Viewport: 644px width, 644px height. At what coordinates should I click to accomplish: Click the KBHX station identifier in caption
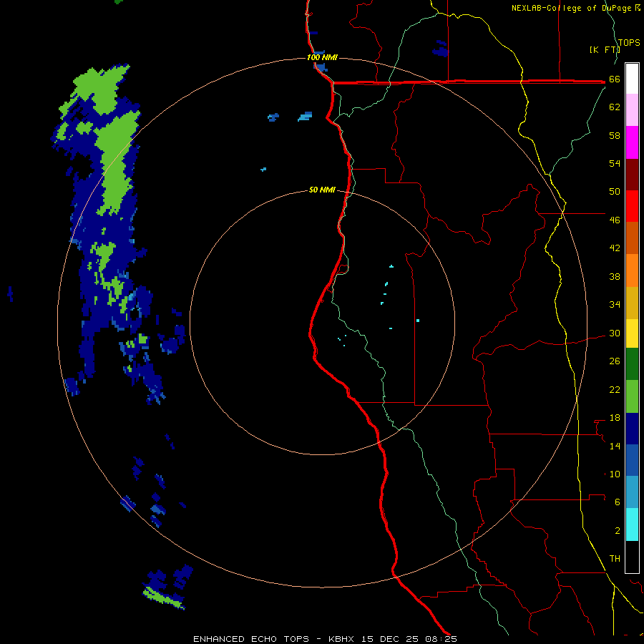343,639
